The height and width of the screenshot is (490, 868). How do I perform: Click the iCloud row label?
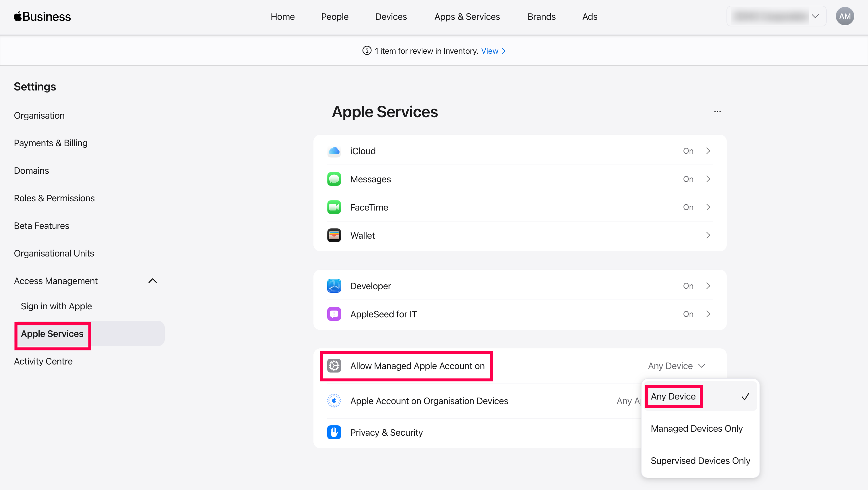pyautogui.click(x=363, y=151)
